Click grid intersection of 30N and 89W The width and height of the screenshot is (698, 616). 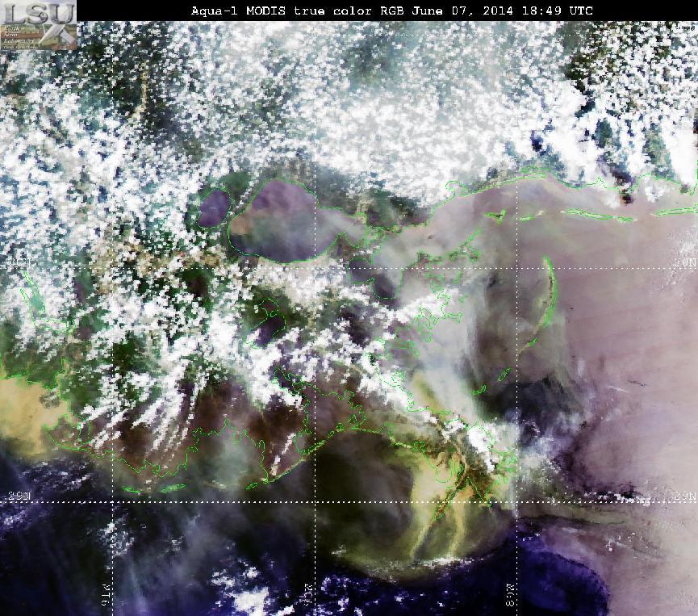(516, 269)
